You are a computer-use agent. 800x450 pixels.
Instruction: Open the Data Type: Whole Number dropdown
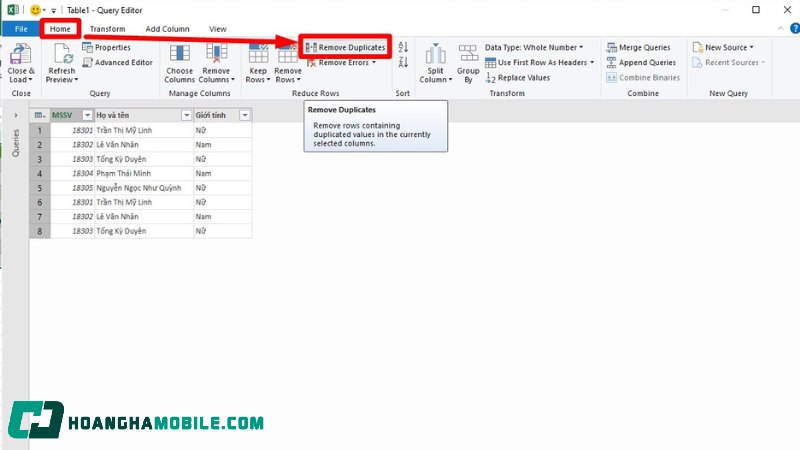pyautogui.click(x=534, y=47)
